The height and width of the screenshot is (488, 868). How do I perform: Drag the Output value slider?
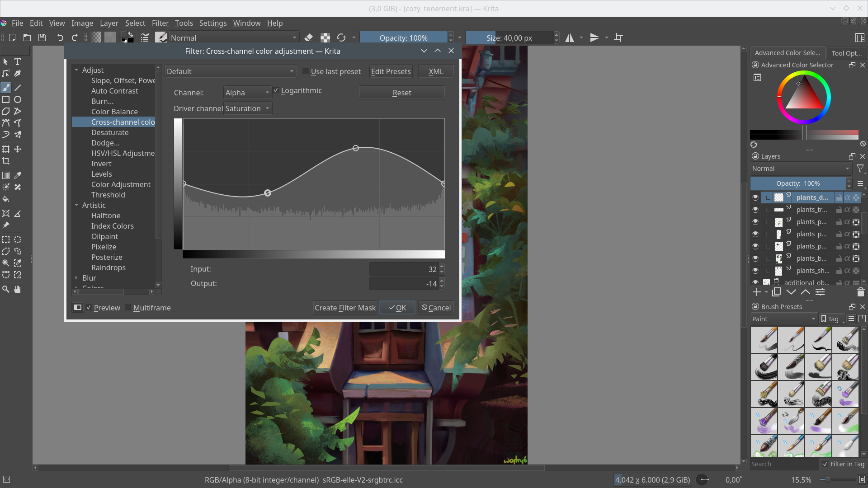coord(403,283)
